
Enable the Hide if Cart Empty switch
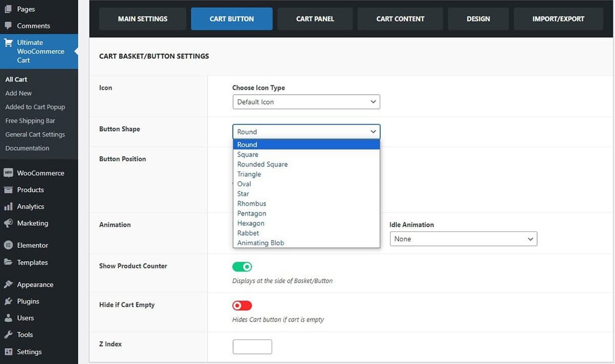(x=242, y=306)
